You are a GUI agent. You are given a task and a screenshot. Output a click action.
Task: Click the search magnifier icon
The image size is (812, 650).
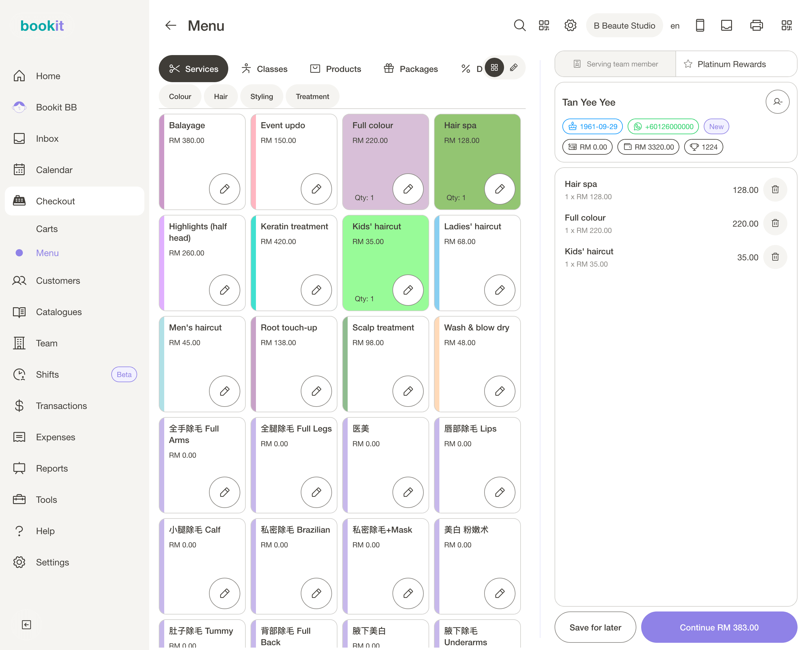[519, 26]
